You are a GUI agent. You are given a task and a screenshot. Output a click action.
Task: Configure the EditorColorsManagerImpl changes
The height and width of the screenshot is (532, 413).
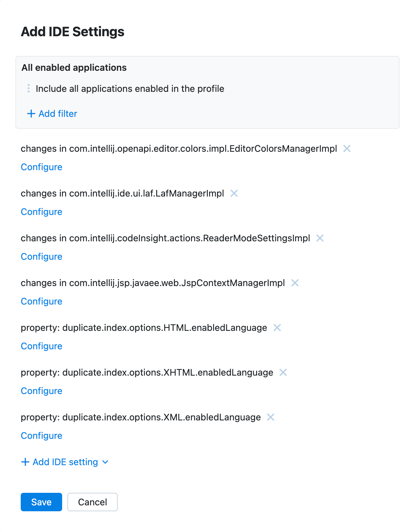pos(41,167)
